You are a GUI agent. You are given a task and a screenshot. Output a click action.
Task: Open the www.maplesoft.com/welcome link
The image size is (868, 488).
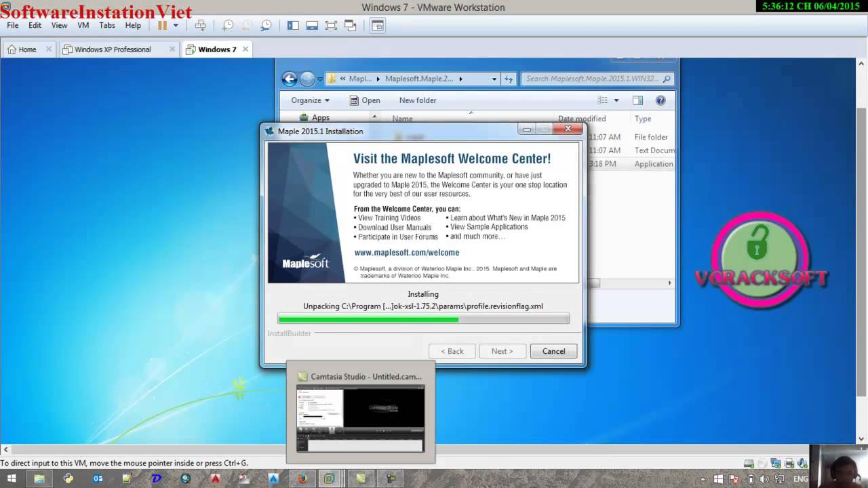407,252
